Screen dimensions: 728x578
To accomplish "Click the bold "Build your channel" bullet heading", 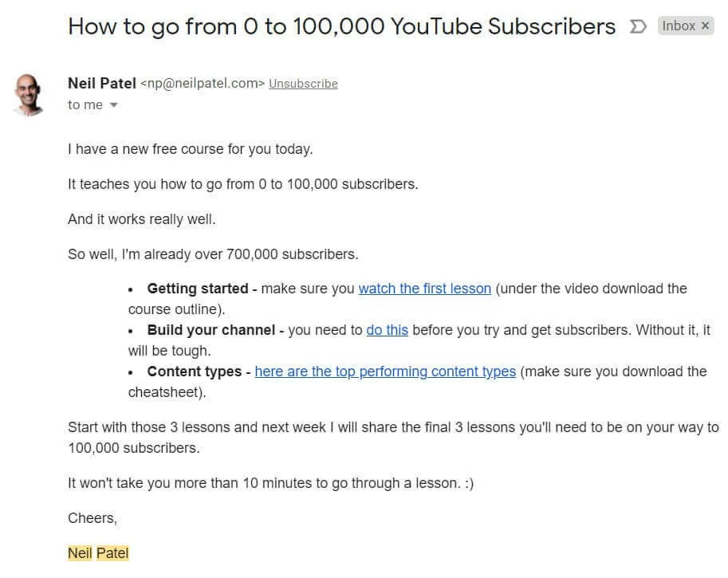I will pos(211,330).
